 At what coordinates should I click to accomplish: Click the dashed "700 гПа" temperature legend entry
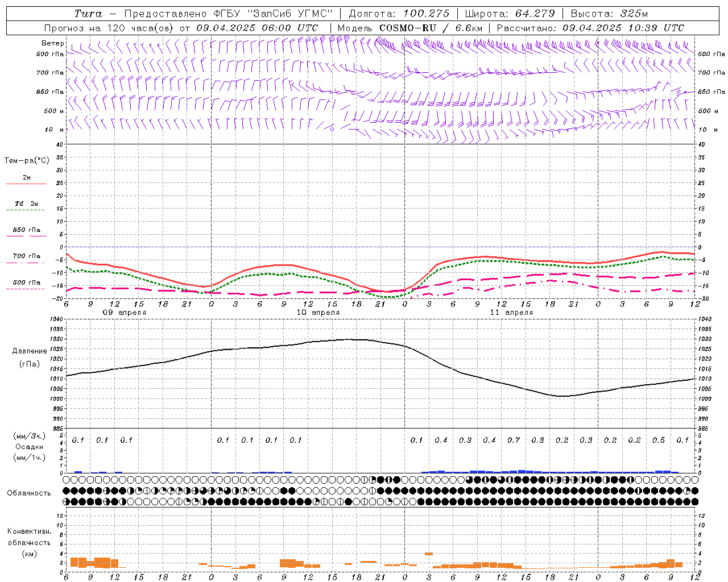click(x=27, y=256)
